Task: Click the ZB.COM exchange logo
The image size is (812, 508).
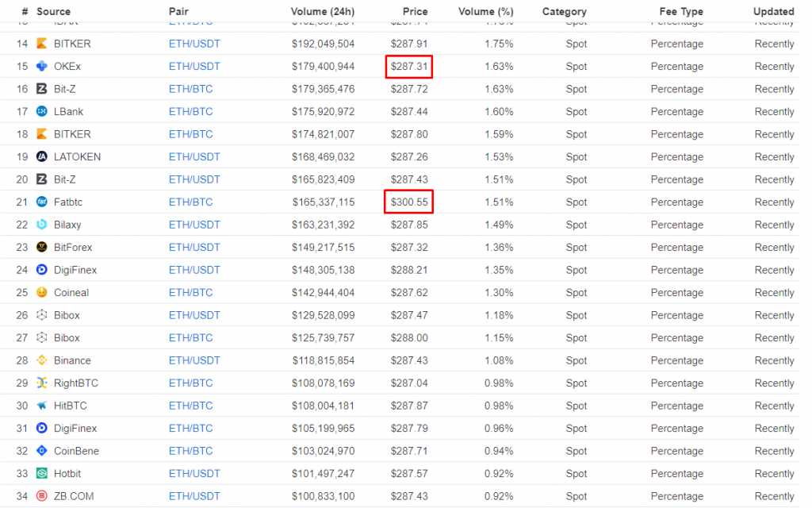Action: coord(42,496)
